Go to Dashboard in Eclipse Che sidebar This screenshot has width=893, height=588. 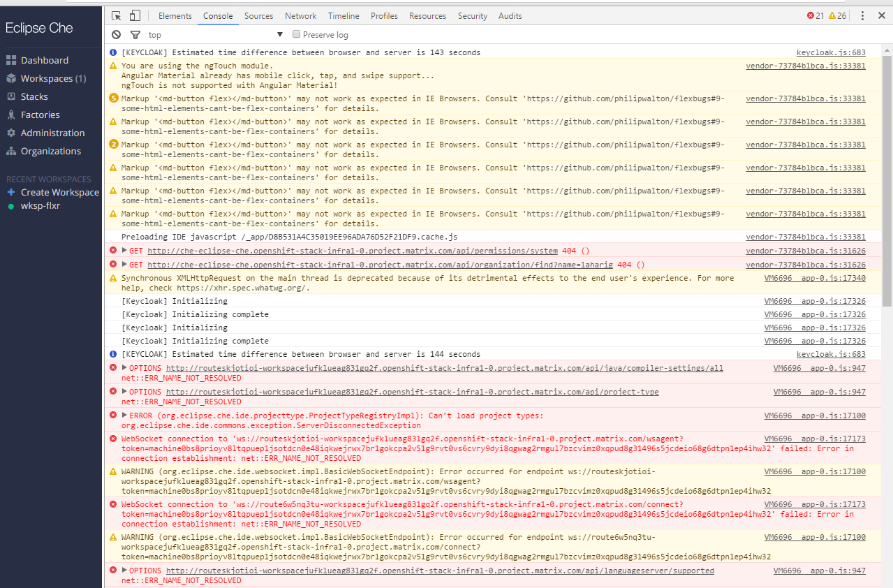click(45, 60)
